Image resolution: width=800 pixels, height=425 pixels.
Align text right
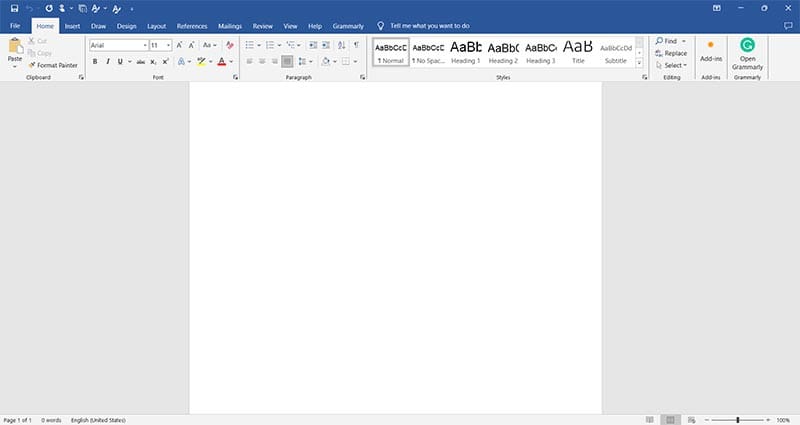(x=274, y=62)
